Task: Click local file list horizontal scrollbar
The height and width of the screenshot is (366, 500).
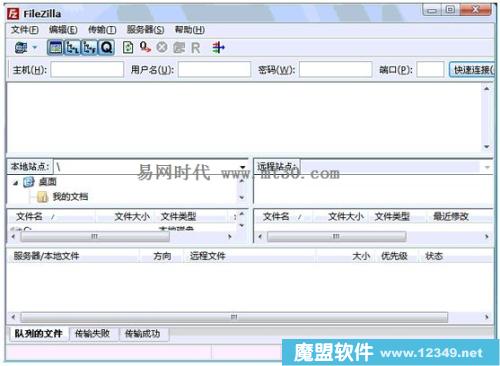Action: point(95,237)
